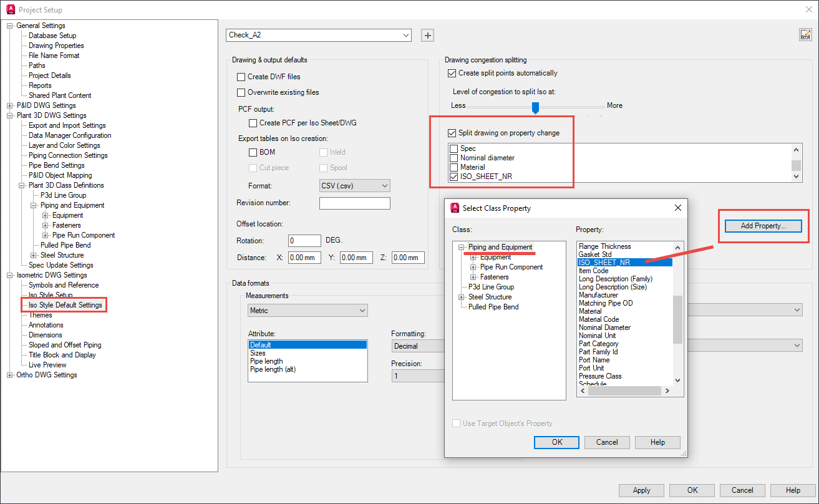Open the iso style XML editor icon
Viewport: 819px width, 504px height.
[805, 35]
